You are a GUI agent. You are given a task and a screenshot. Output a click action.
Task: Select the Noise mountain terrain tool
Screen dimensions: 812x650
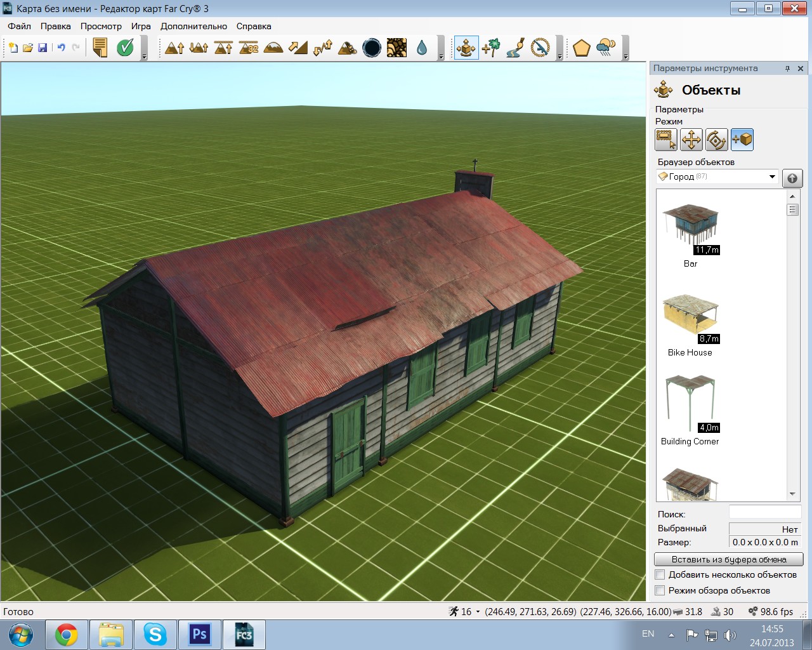coord(348,48)
